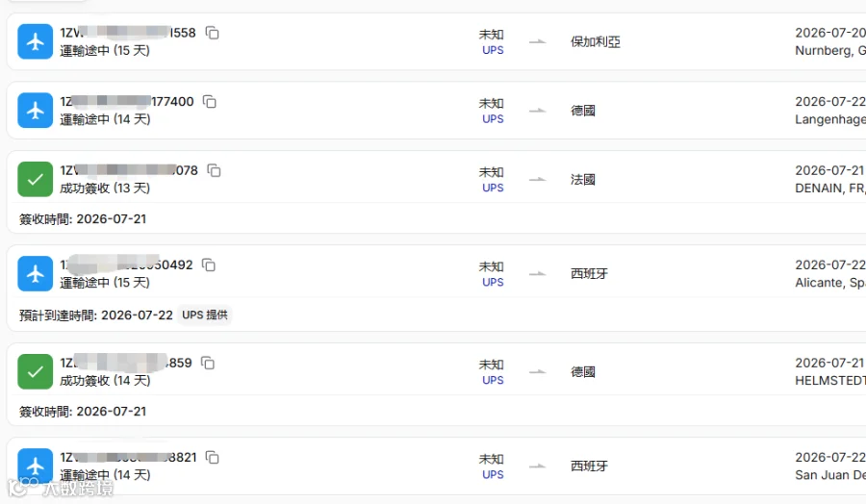The height and width of the screenshot is (504, 866).
Task: Click green checkmark icon for France shipment
Action: pos(36,179)
